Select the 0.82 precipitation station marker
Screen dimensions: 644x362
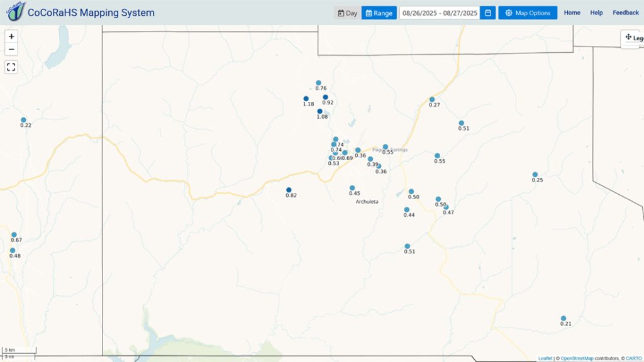pos(289,190)
